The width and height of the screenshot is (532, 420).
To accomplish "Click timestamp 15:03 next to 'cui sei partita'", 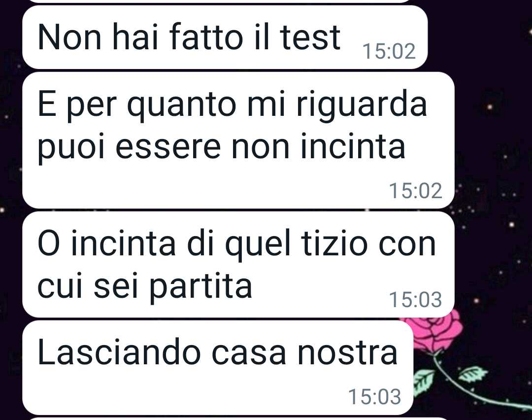I will point(416,300).
